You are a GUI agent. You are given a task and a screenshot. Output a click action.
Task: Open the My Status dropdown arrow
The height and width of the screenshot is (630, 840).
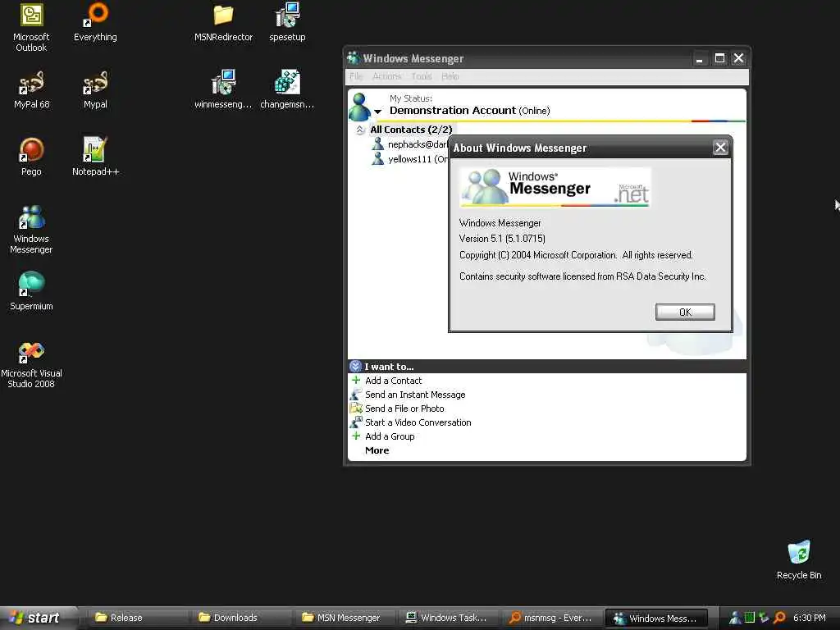coord(377,112)
